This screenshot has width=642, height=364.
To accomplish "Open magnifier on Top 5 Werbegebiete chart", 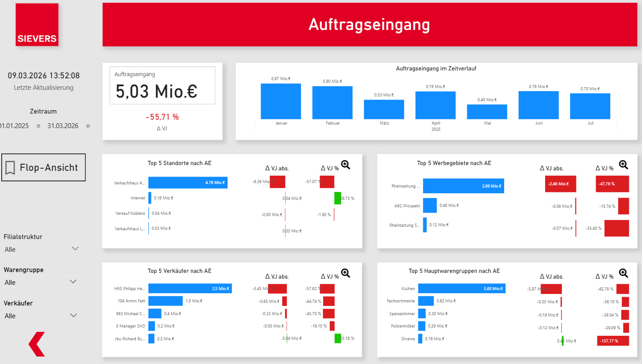I will click(x=624, y=165).
